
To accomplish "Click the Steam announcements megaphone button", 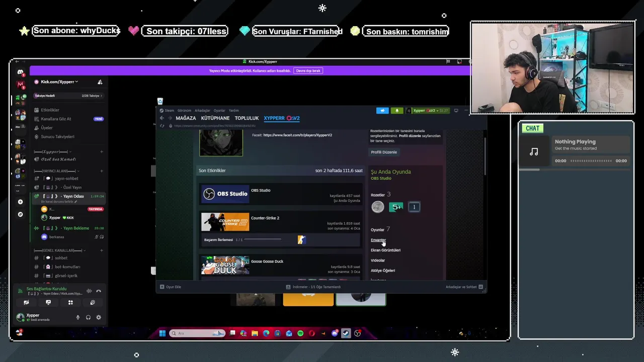I will pyautogui.click(x=382, y=111).
